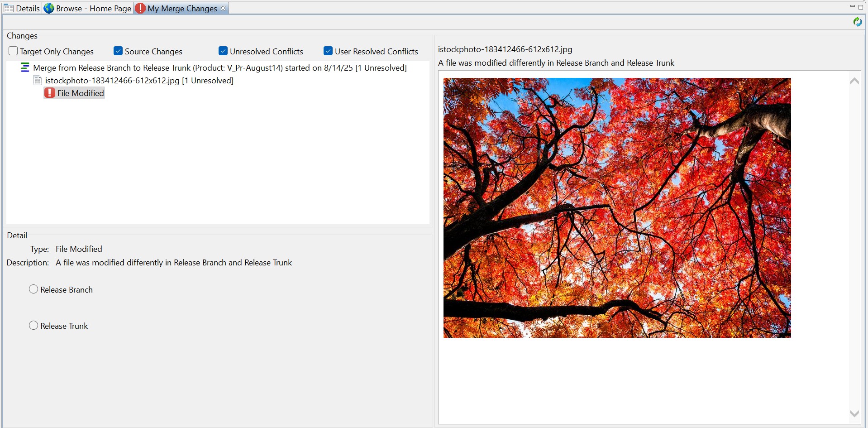The height and width of the screenshot is (428, 868).
Task: Click the globe icon on Browse tab
Action: tap(49, 9)
